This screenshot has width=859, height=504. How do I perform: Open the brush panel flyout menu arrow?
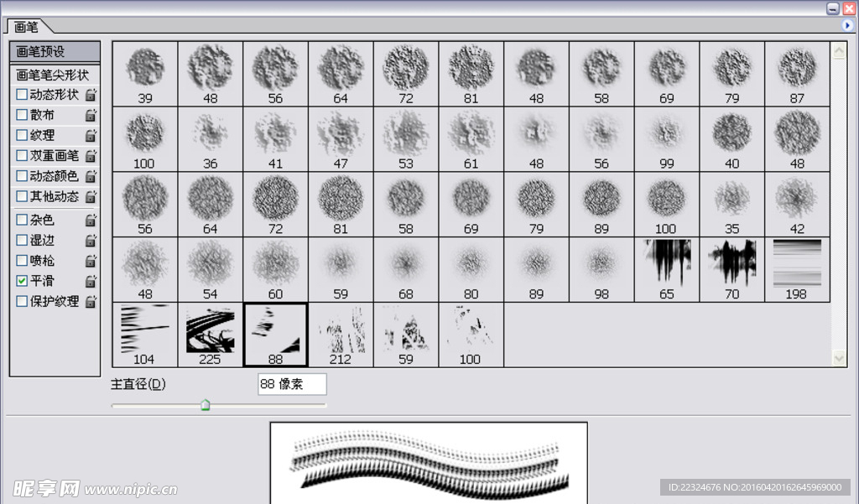847,26
